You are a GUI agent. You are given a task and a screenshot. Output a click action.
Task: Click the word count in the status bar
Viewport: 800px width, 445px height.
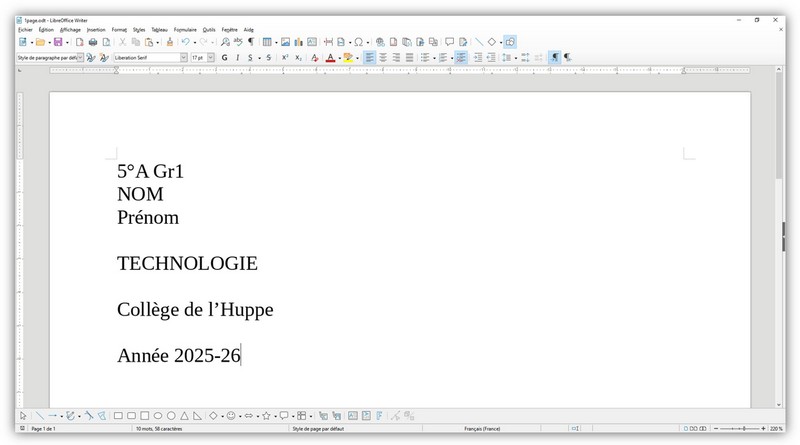[158, 428]
